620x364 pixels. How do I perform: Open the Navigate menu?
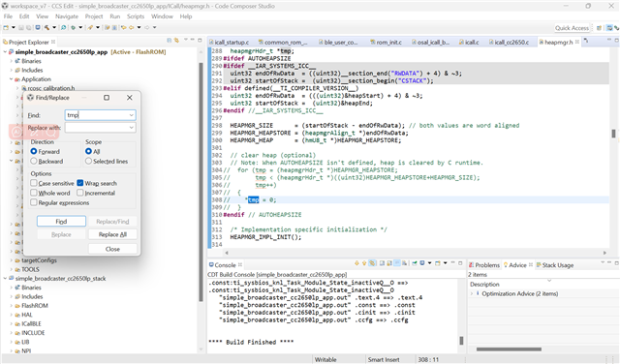[x=67, y=16]
